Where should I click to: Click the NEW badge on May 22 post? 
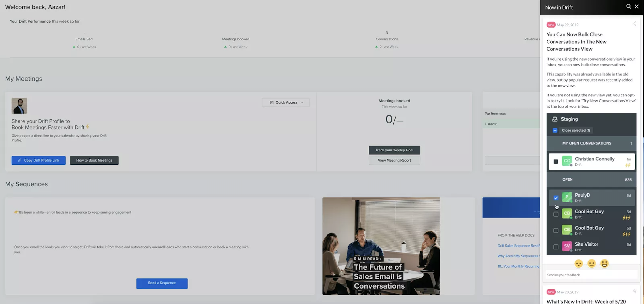pos(551,25)
